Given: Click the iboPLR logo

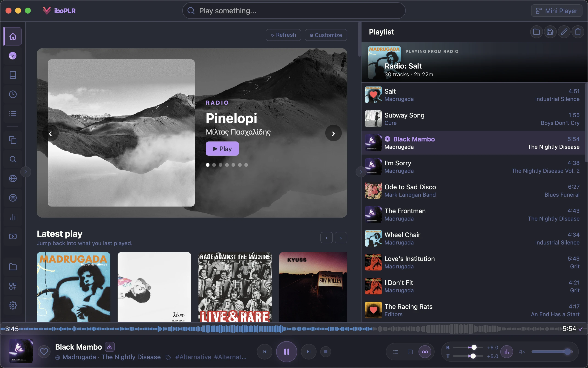Looking at the screenshot, I should point(59,11).
